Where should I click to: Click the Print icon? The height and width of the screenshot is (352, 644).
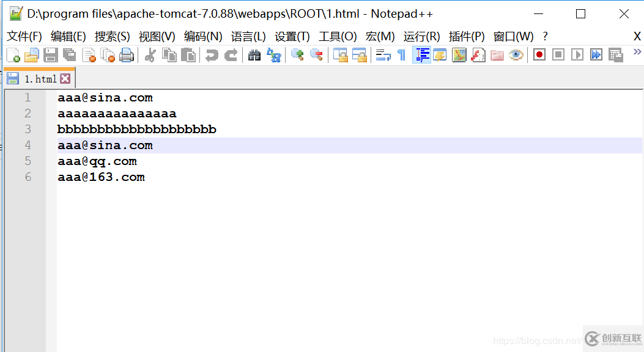(x=127, y=54)
